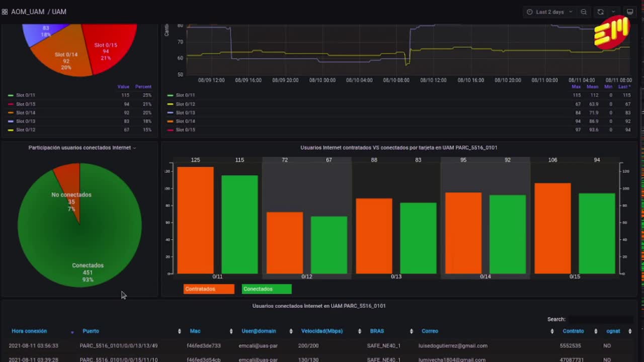Click the Puerto column header label
644x362 pixels.
point(91,331)
